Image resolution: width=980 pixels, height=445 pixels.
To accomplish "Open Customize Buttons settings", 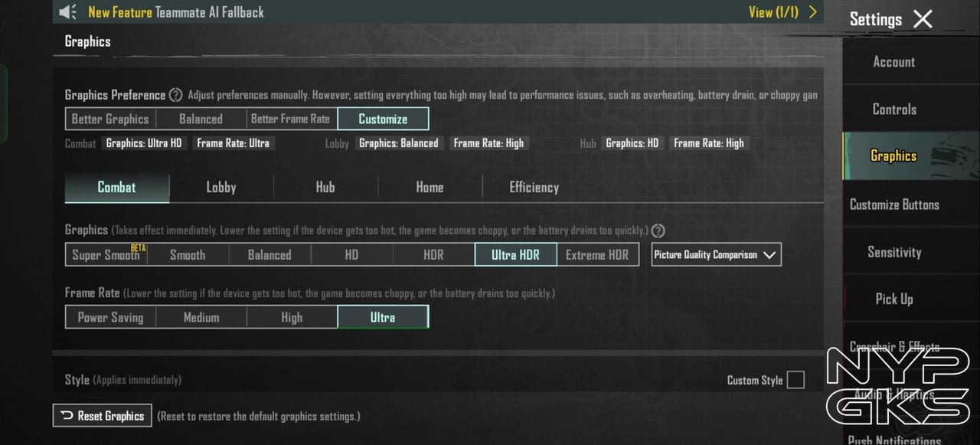I will click(x=894, y=205).
